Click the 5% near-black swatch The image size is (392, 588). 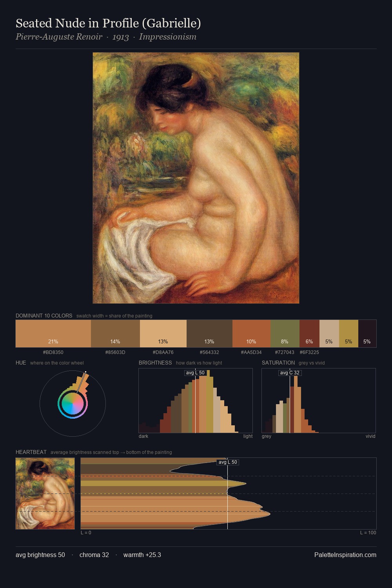point(367,334)
